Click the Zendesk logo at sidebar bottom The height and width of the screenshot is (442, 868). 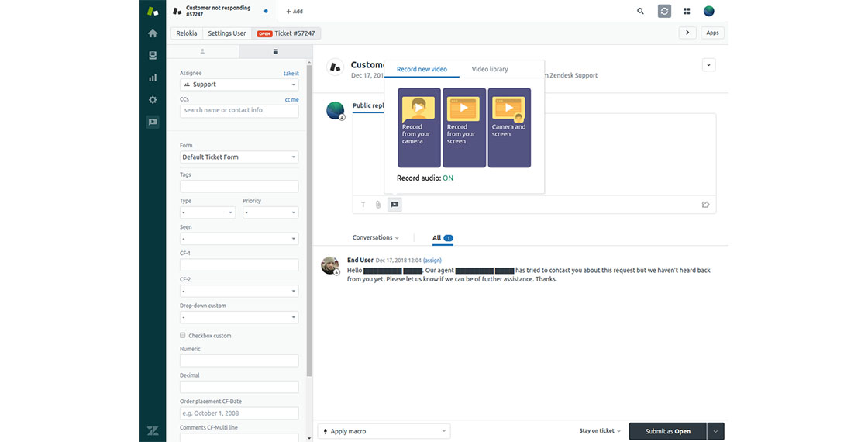pos(153,431)
